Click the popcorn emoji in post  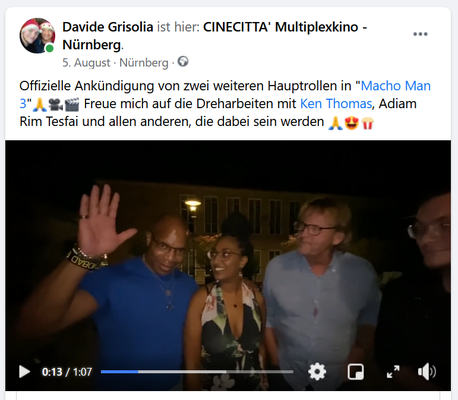click(367, 123)
